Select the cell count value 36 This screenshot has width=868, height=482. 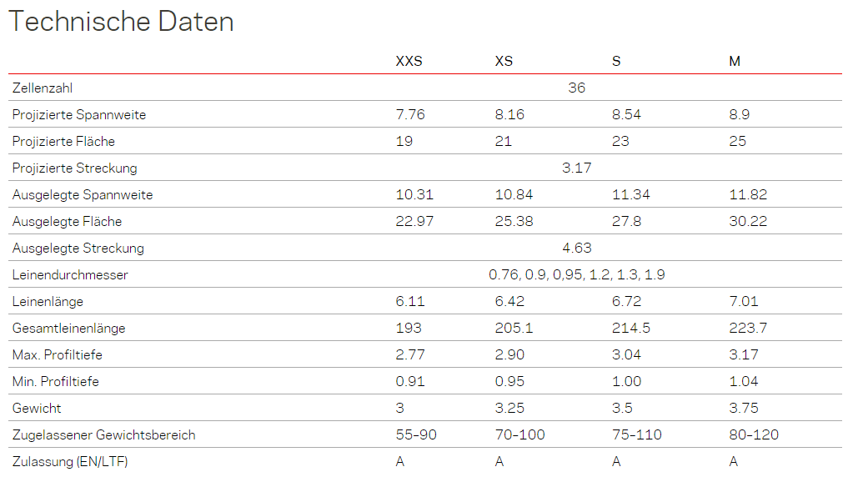point(576,88)
